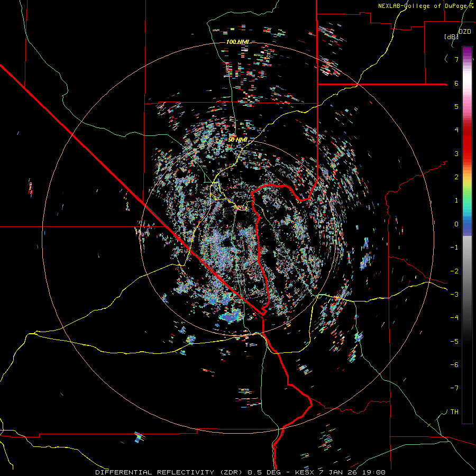
Task: Click the 3 value on the color scale
Action: [x=456, y=153]
